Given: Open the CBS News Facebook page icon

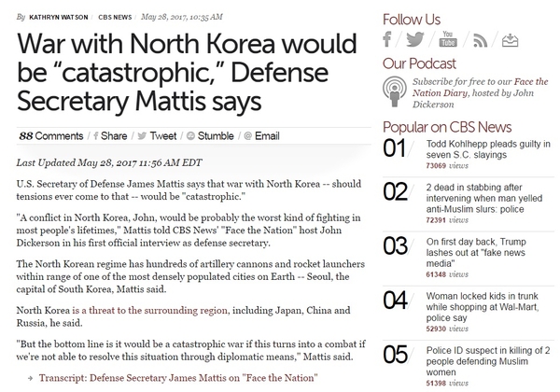Looking at the screenshot, I should (386, 39).
